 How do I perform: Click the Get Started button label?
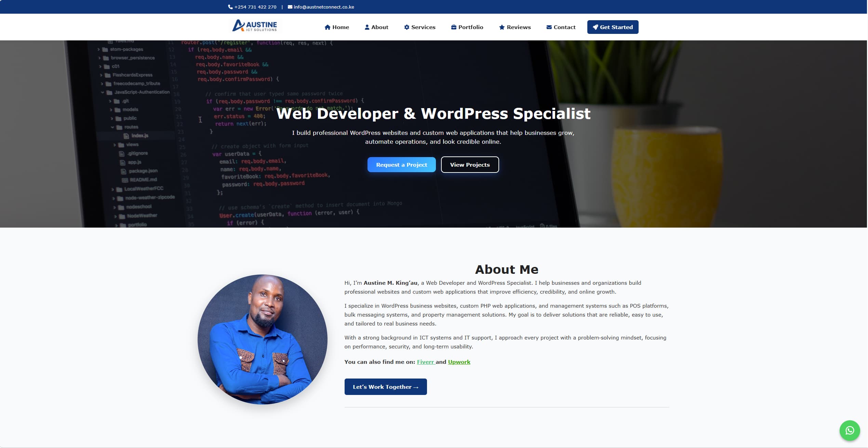(616, 27)
